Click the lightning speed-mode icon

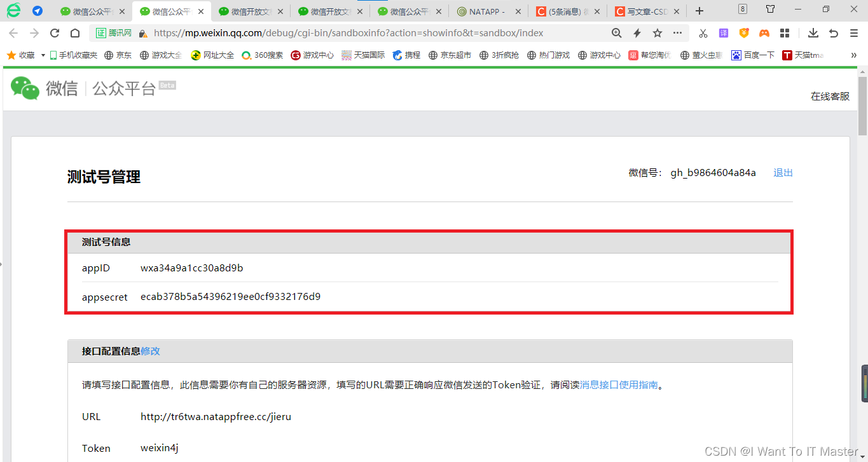637,33
